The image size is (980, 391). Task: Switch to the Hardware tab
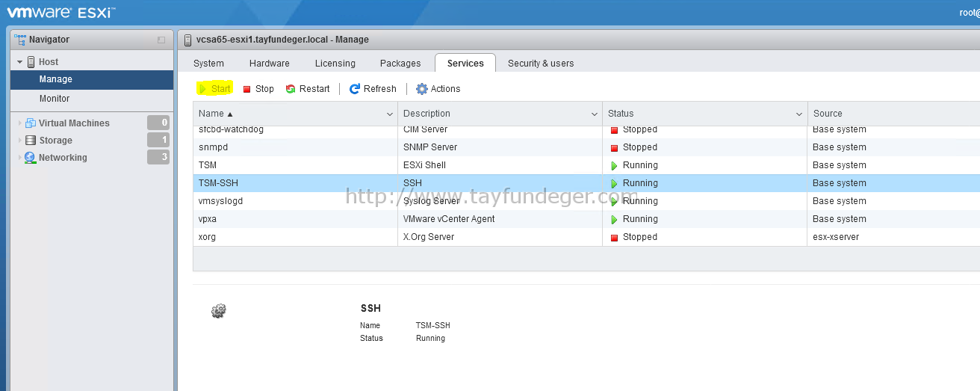click(x=270, y=64)
